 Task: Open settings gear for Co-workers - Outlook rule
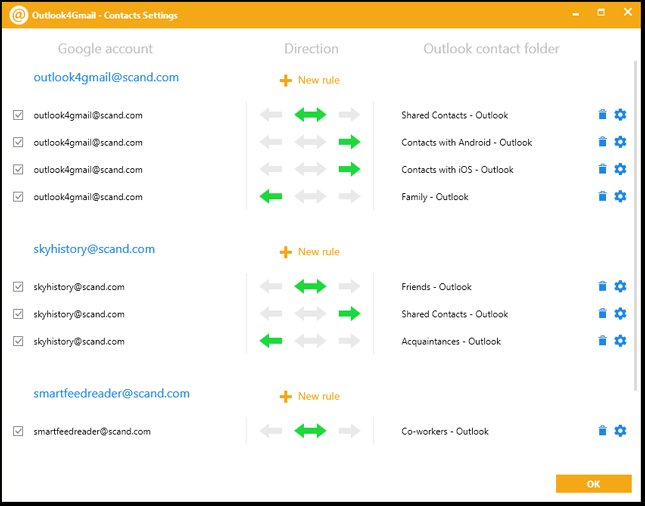(620, 431)
